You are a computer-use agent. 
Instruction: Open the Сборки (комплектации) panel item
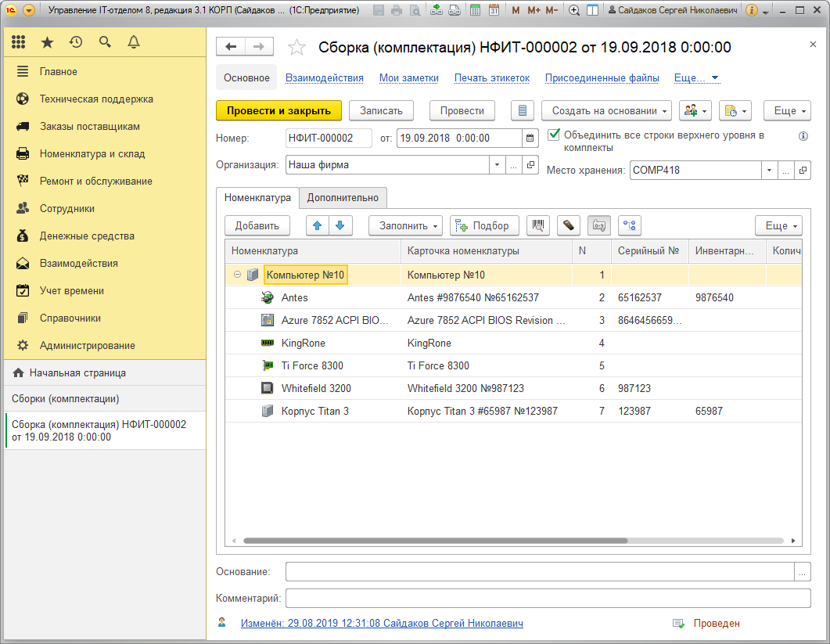(105, 399)
